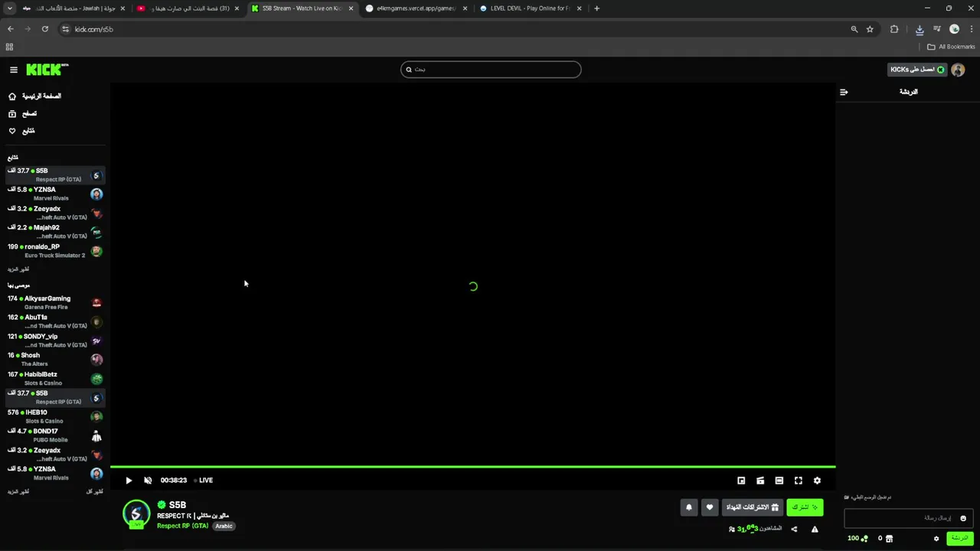
Task: Click the share icon below subscribe
Action: [x=794, y=529]
